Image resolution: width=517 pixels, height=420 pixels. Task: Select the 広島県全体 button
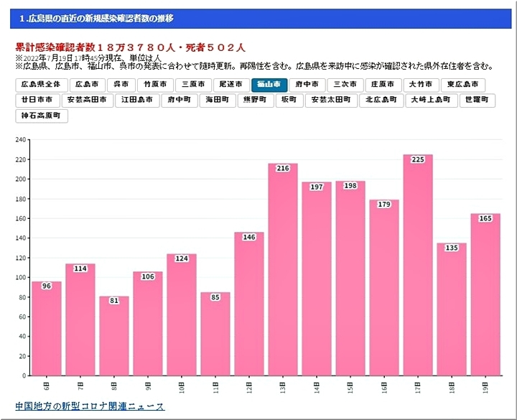41,85
